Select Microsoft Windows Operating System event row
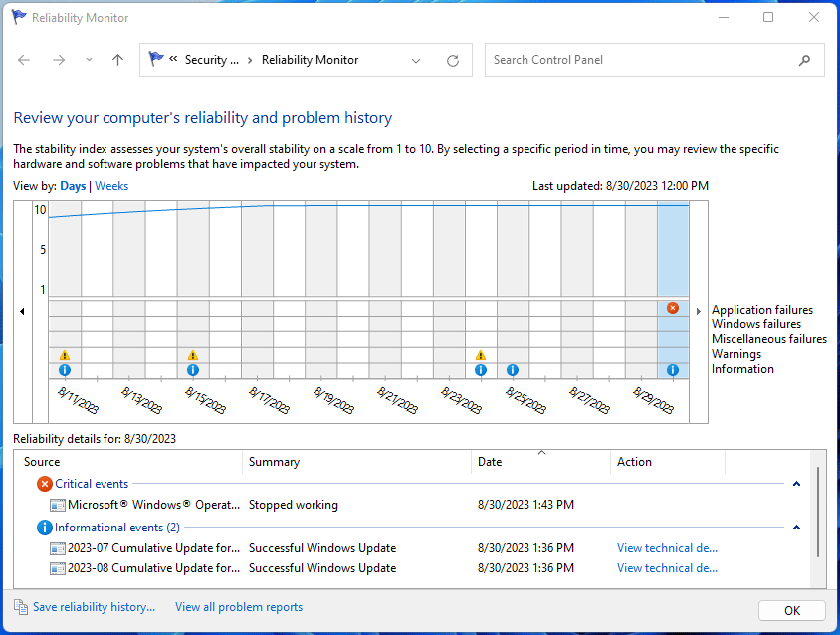This screenshot has height=635, width=840. tap(412, 505)
